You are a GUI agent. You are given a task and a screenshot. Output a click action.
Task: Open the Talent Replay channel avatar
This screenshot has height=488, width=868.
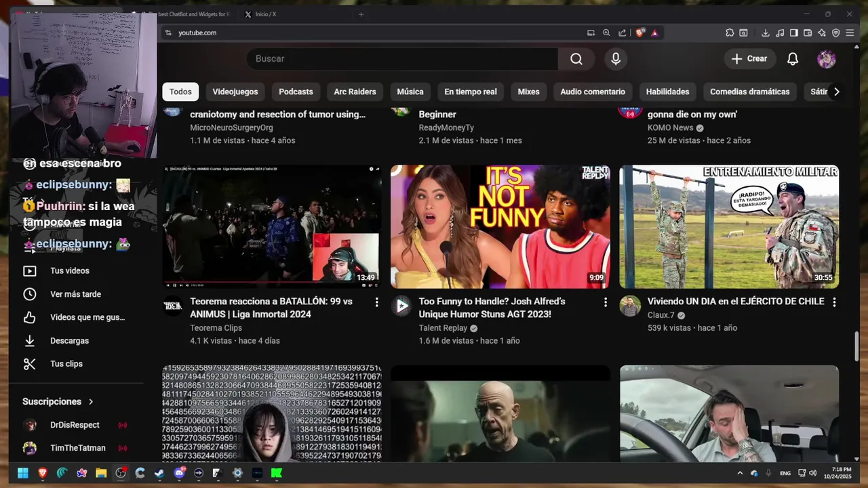tap(401, 306)
